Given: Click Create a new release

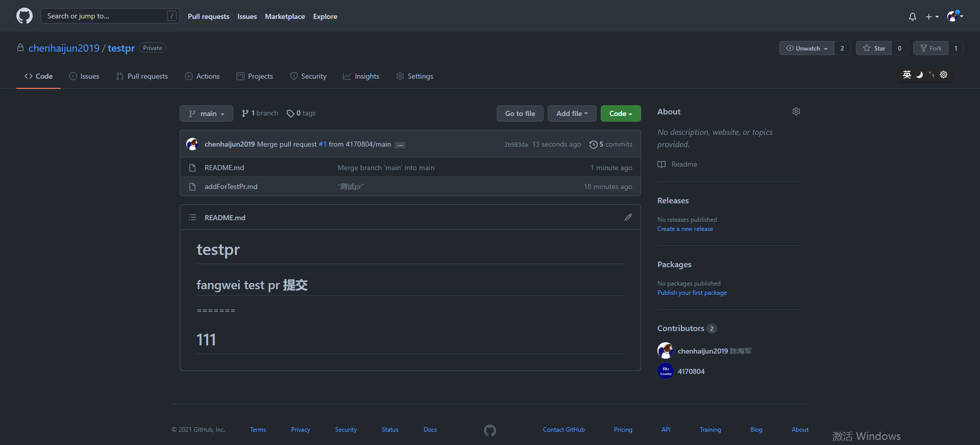Looking at the screenshot, I should (x=685, y=229).
